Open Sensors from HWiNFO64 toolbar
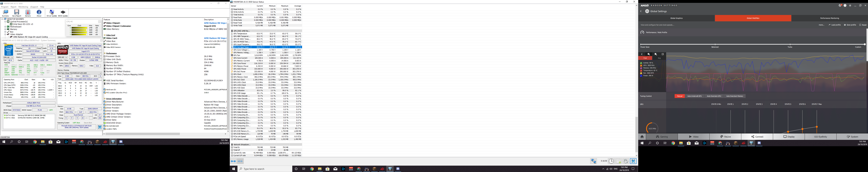The image size is (868, 172). coord(28,13)
